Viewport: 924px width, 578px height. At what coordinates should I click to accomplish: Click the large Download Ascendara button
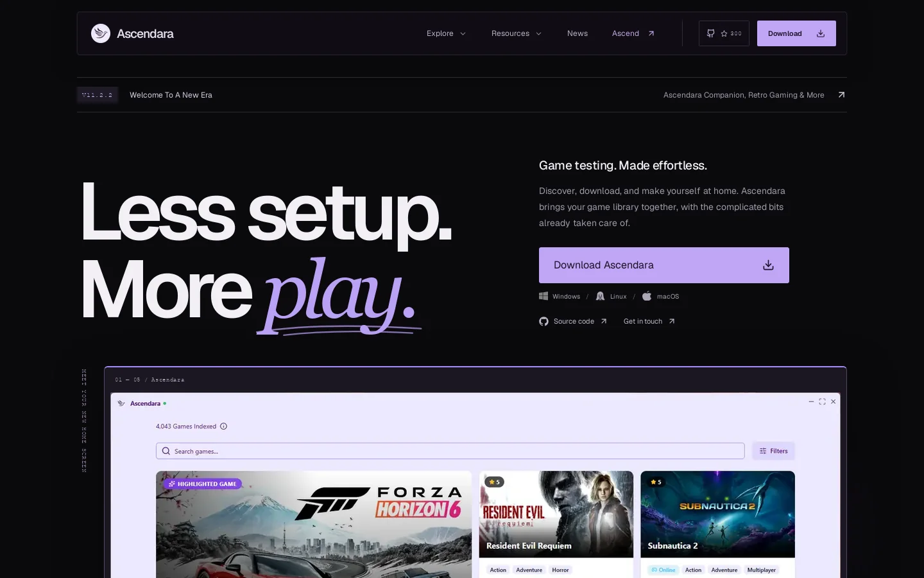coord(664,265)
